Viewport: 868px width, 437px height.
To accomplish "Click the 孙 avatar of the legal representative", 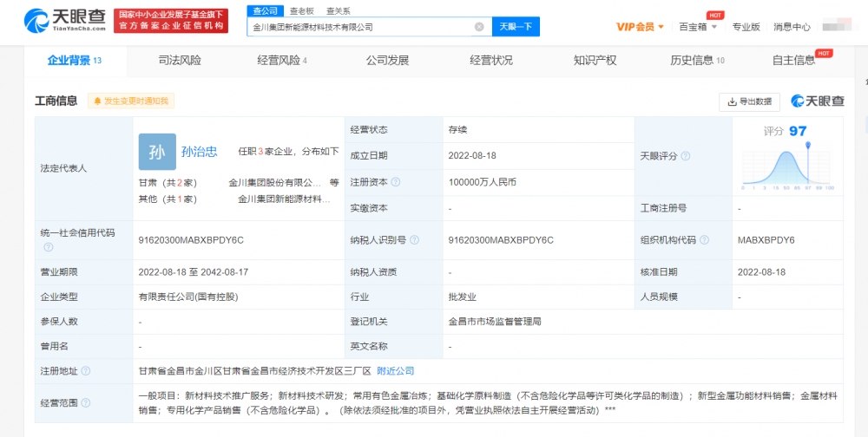I will click(156, 152).
